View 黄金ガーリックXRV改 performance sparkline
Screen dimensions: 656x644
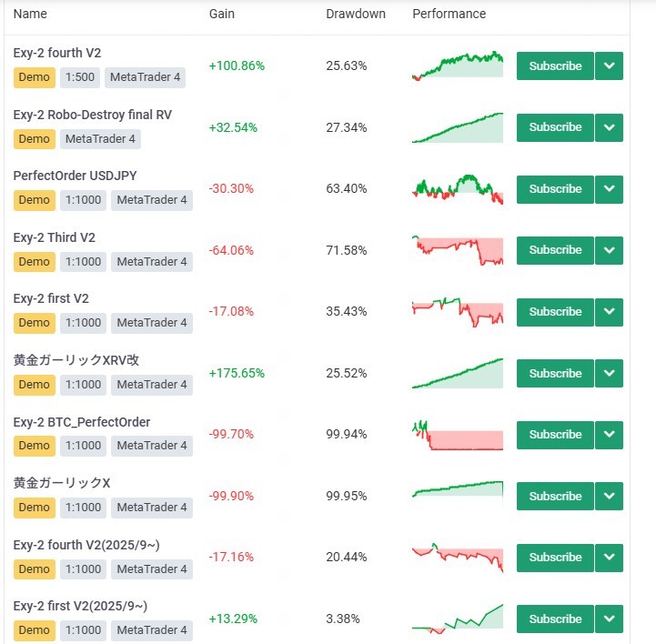[457, 373]
